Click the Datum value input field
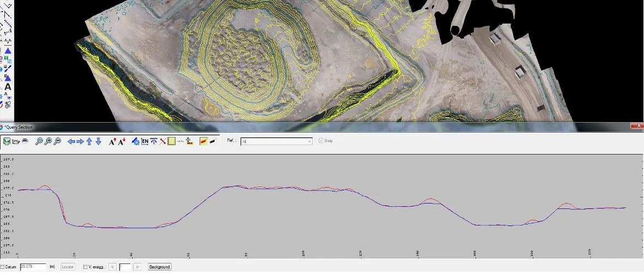644x275 pixels. coord(33,267)
